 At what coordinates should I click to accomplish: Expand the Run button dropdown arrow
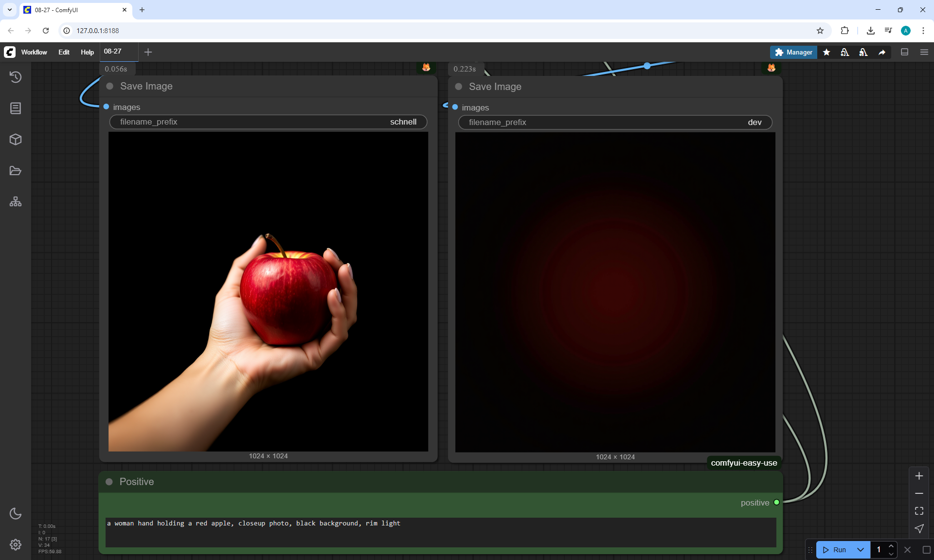pyautogui.click(x=860, y=550)
